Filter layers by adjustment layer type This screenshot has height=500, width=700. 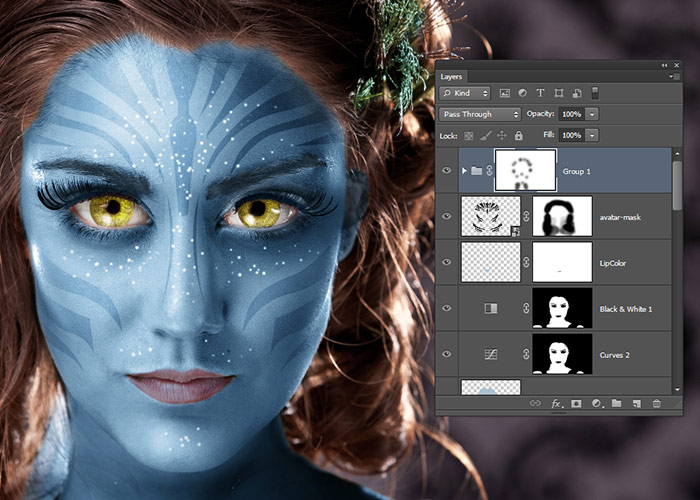(523, 94)
